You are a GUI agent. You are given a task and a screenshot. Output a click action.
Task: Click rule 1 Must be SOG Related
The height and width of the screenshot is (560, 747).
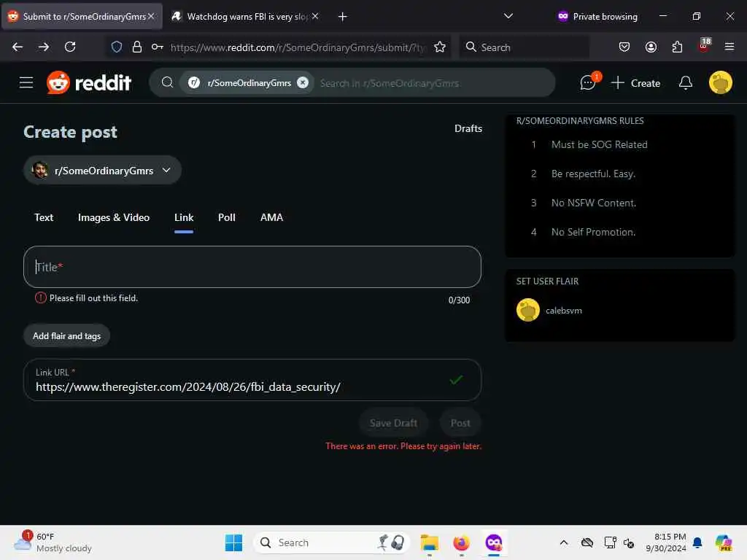tap(600, 145)
